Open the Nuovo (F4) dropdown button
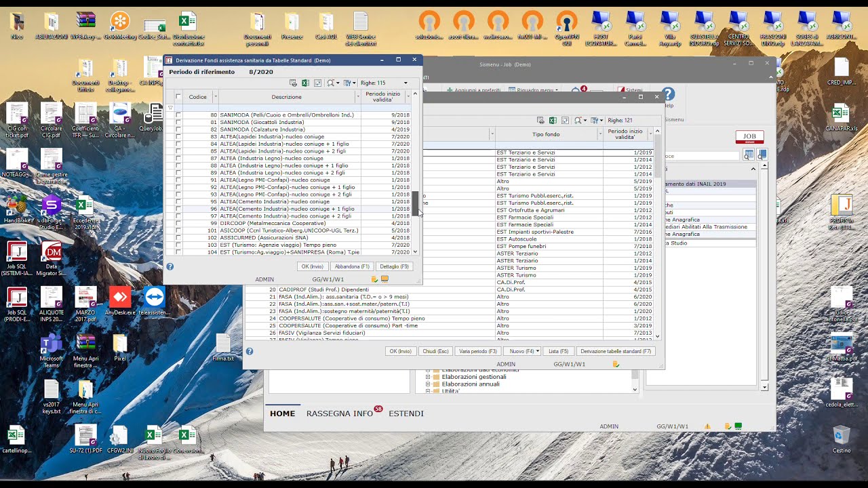 coord(522,351)
